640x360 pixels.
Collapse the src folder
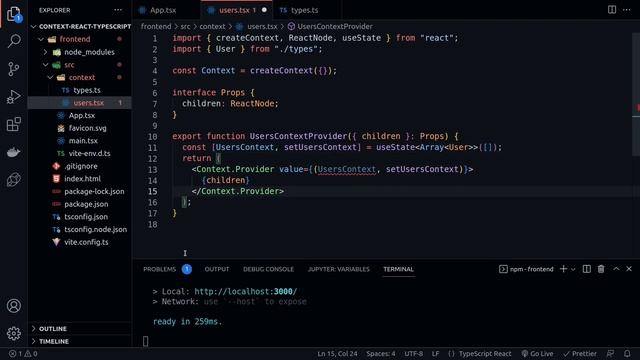pyautogui.click(x=80, y=64)
